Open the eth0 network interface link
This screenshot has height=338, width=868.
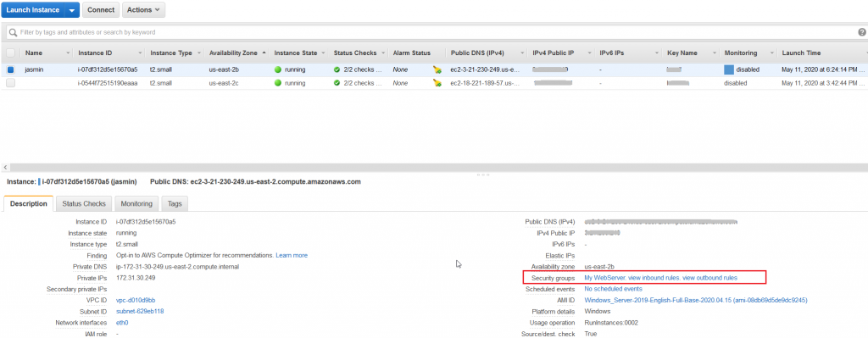(x=122, y=323)
